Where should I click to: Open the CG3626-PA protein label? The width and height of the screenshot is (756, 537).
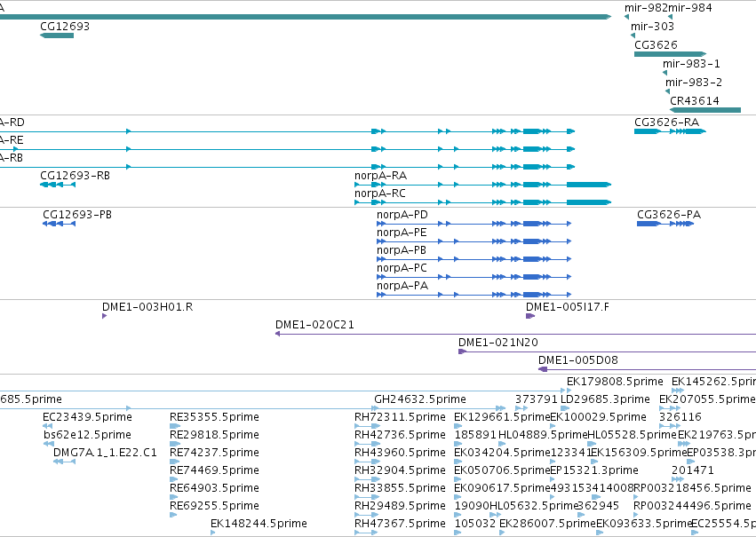click(669, 214)
